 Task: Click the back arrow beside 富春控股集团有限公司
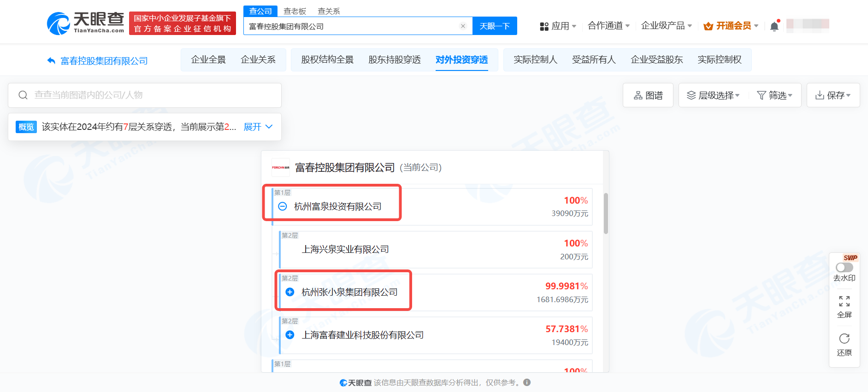51,60
